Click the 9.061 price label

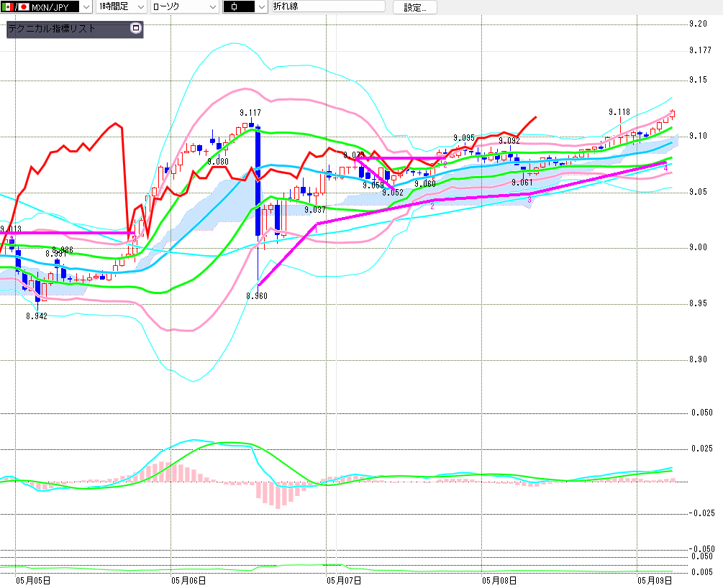(x=522, y=183)
